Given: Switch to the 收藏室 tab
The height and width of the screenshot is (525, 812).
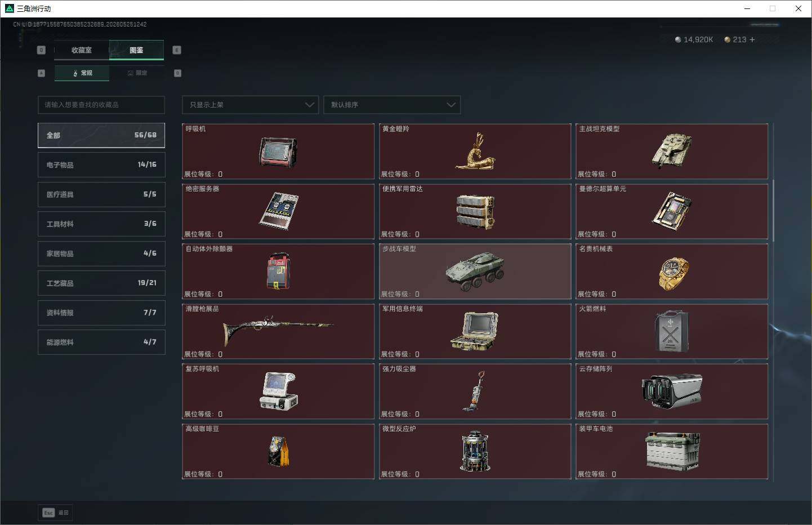Looking at the screenshot, I should [x=82, y=50].
